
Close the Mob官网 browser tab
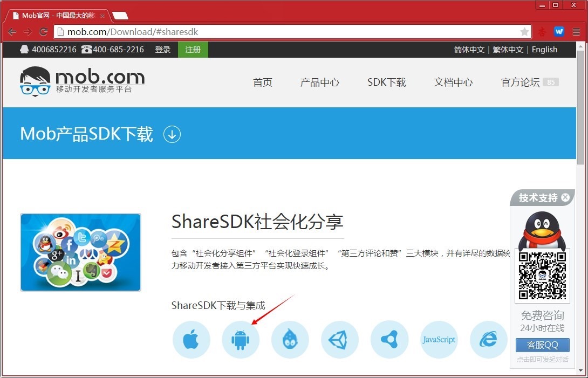[102, 16]
